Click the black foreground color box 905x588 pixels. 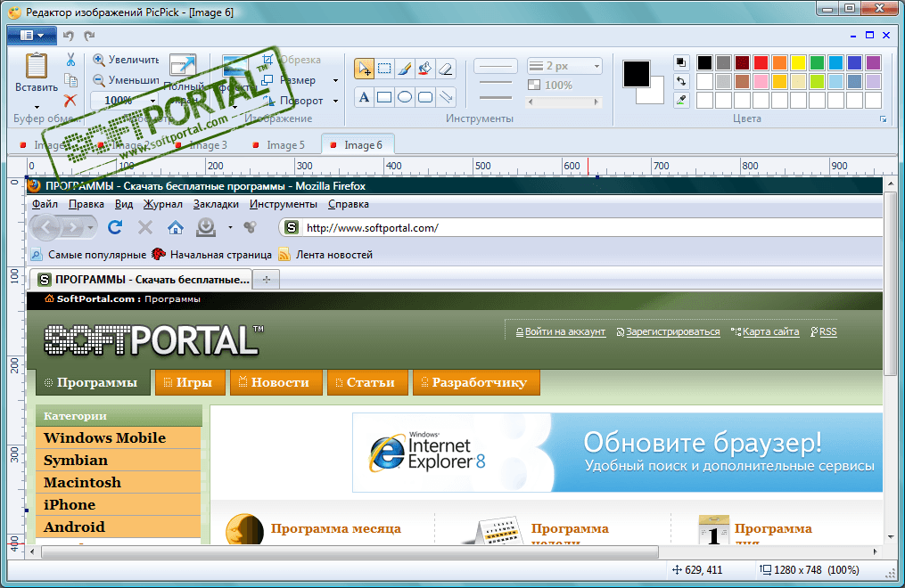pos(636,74)
